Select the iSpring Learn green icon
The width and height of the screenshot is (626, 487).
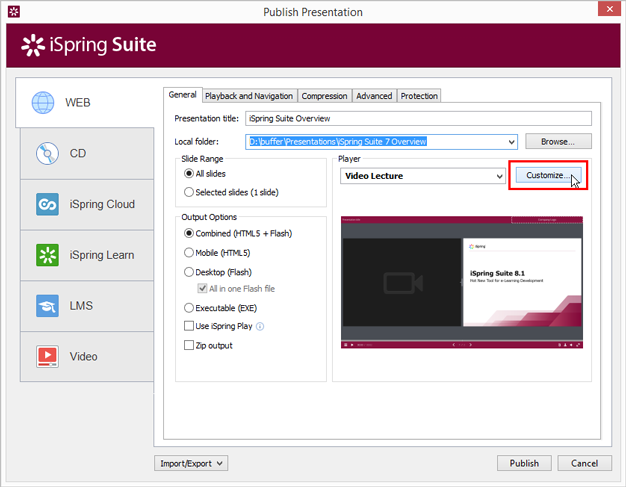pyautogui.click(x=47, y=255)
